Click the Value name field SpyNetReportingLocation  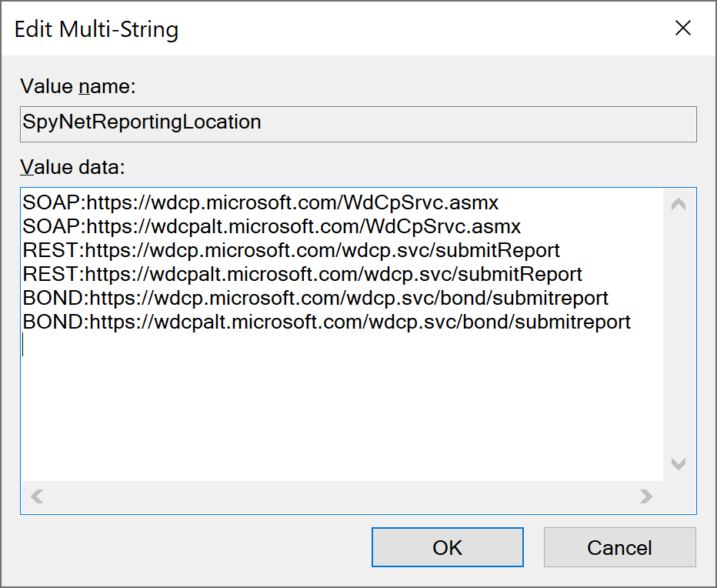(x=358, y=124)
